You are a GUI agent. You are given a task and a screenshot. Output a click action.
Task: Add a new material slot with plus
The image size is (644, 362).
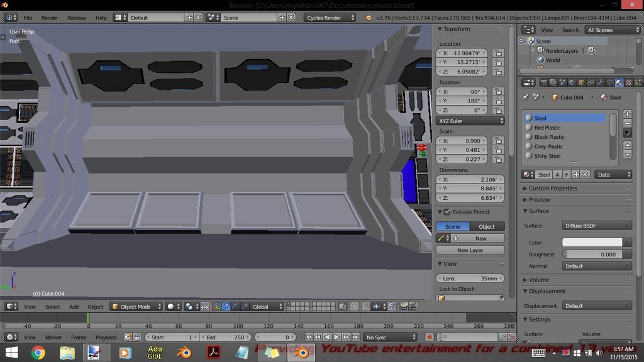click(x=627, y=114)
